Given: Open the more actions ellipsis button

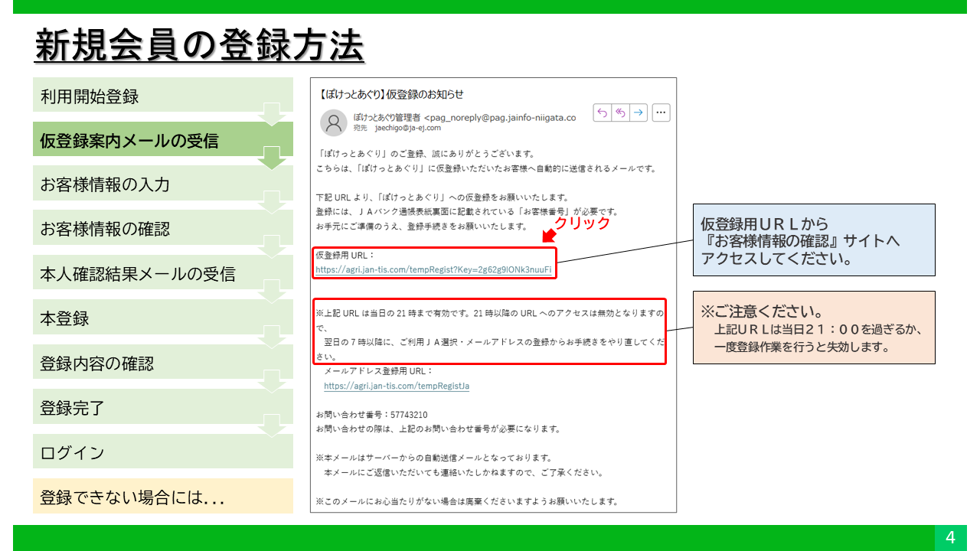Looking at the screenshot, I should click(661, 112).
